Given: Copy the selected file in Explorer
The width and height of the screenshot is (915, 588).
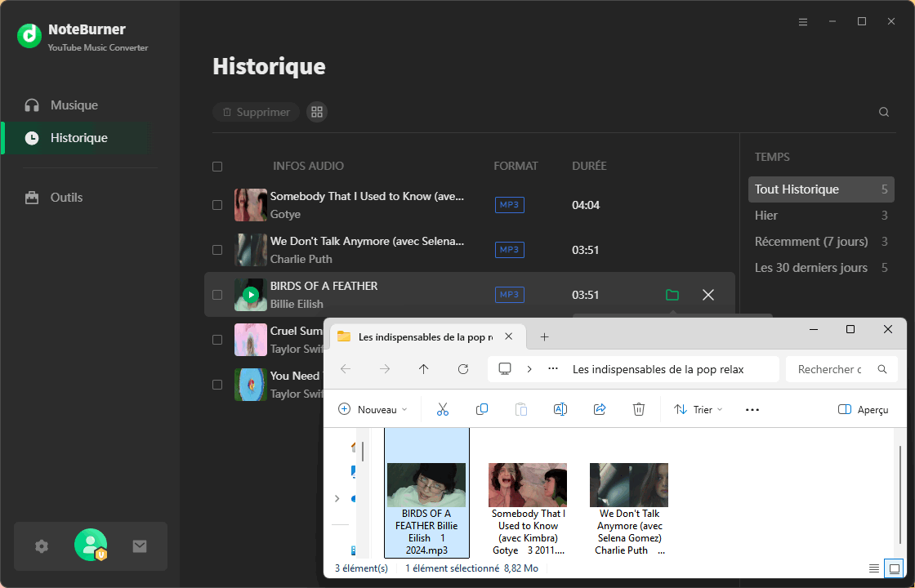Looking at the screenshot, I should [482, 409].
